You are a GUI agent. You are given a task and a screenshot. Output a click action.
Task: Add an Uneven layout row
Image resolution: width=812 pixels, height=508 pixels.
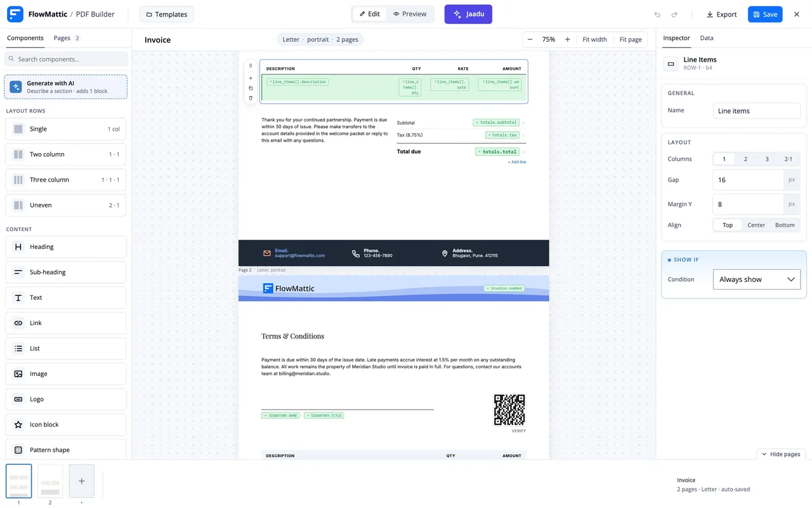(65, 205)
